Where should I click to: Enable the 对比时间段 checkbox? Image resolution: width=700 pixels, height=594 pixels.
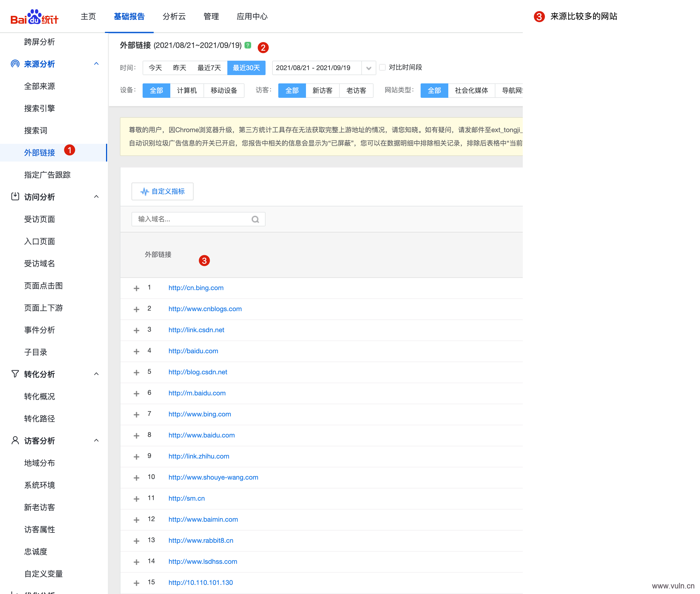382,67
